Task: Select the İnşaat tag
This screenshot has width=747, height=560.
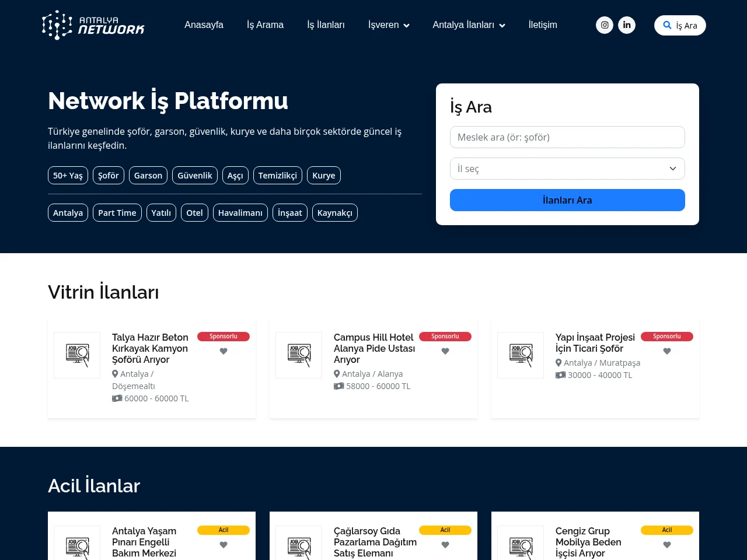Action: [x=290, y=213]
